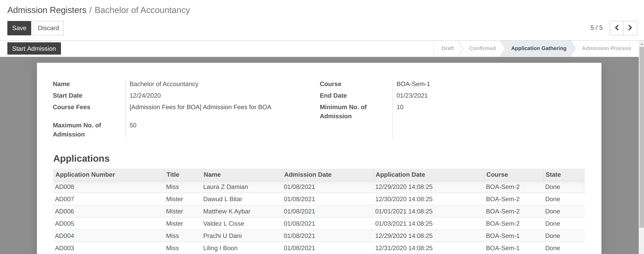This screenshot has height=254, width=644.
Task: Go to the next record arrow
Action: 630,28
